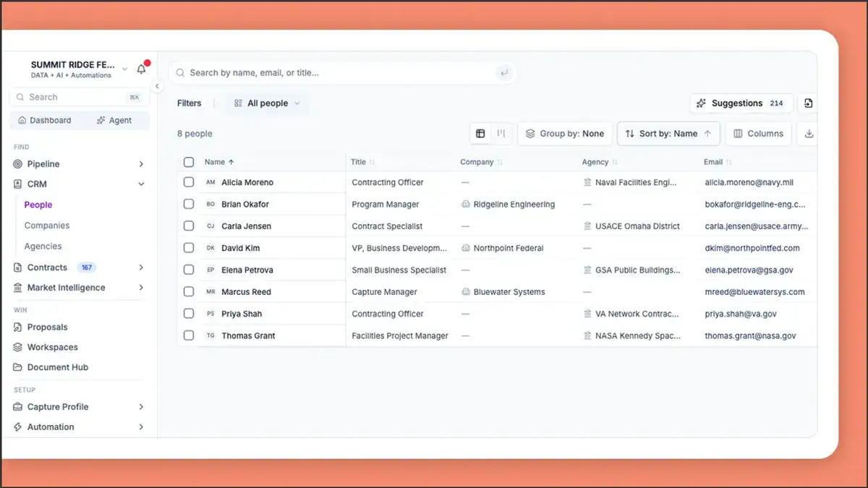Check the Brian Okafor row checkbox

coord(189,204)
